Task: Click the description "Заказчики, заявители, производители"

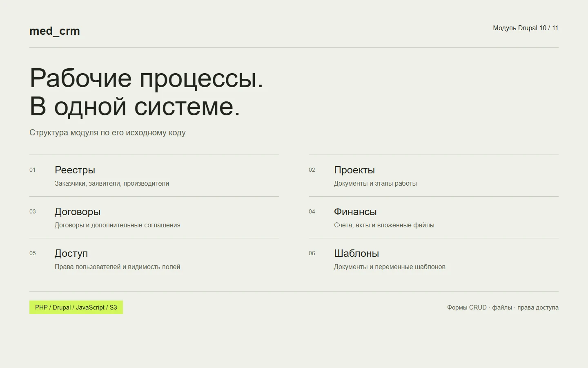Action: click(x=112, y=184)
